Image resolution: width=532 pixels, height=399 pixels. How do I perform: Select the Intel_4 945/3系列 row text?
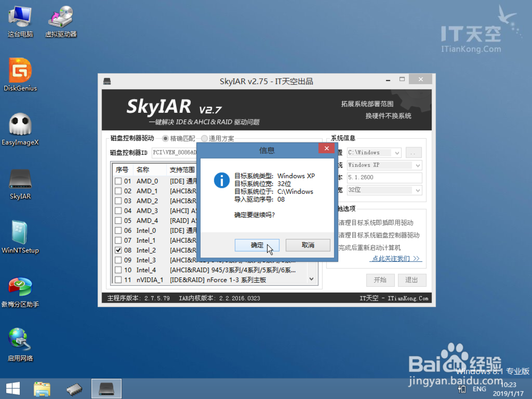233,270
